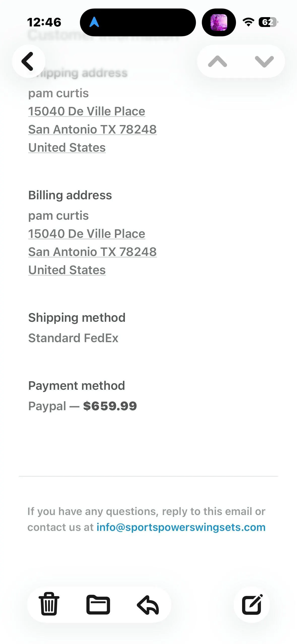Open billing address 15040 De Ville Place
297x644 pixels.
click(87, 234)
